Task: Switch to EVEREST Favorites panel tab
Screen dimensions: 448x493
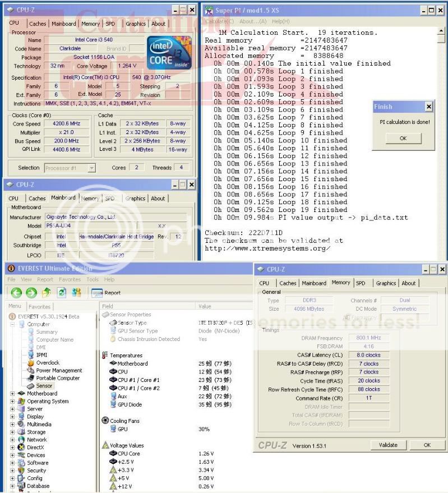Action: (x=39, y=307)
